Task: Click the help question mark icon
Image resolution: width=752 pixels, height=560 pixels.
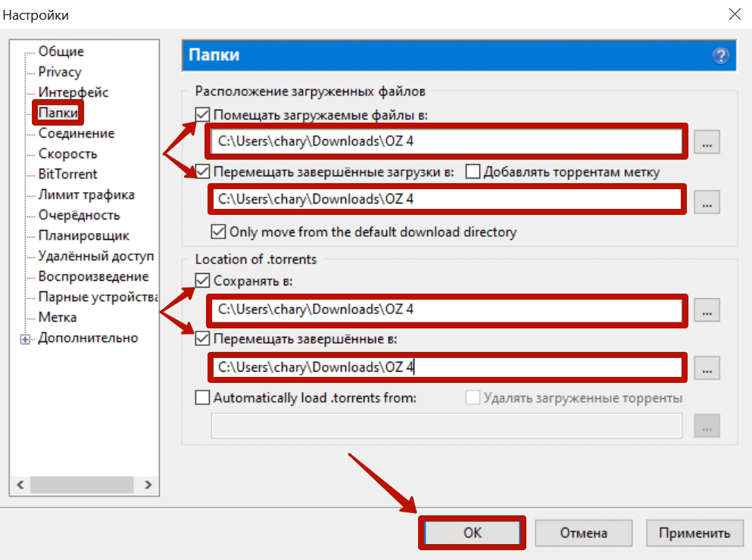Action: [x=720, y=56]
